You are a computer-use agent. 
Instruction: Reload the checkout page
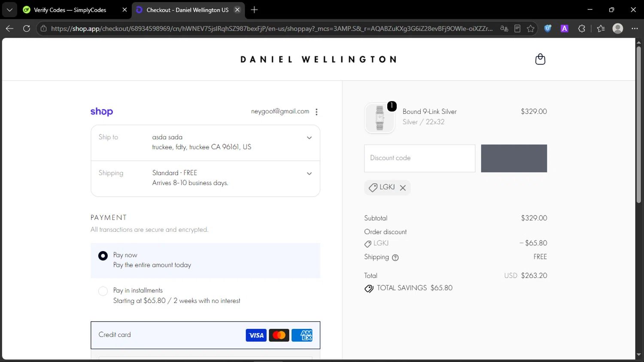27,28
